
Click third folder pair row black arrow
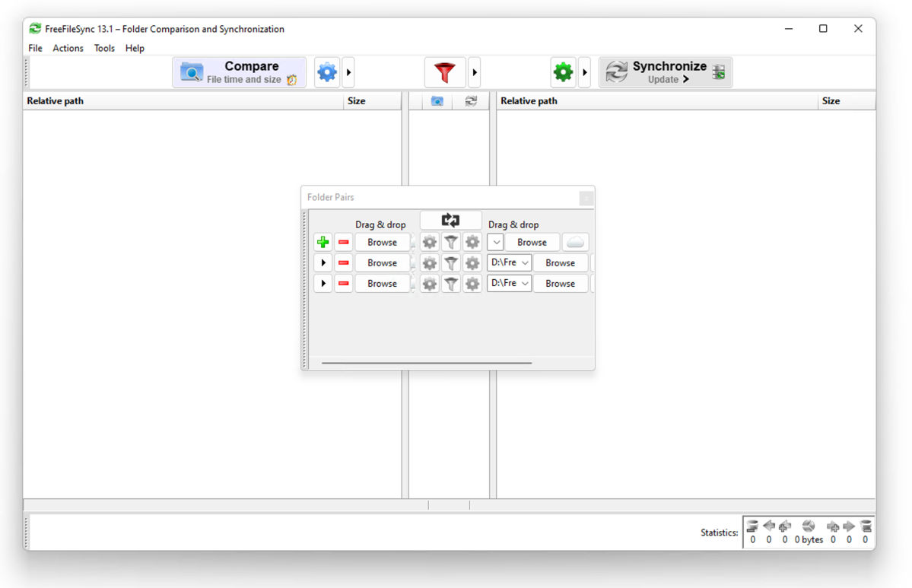323,283
